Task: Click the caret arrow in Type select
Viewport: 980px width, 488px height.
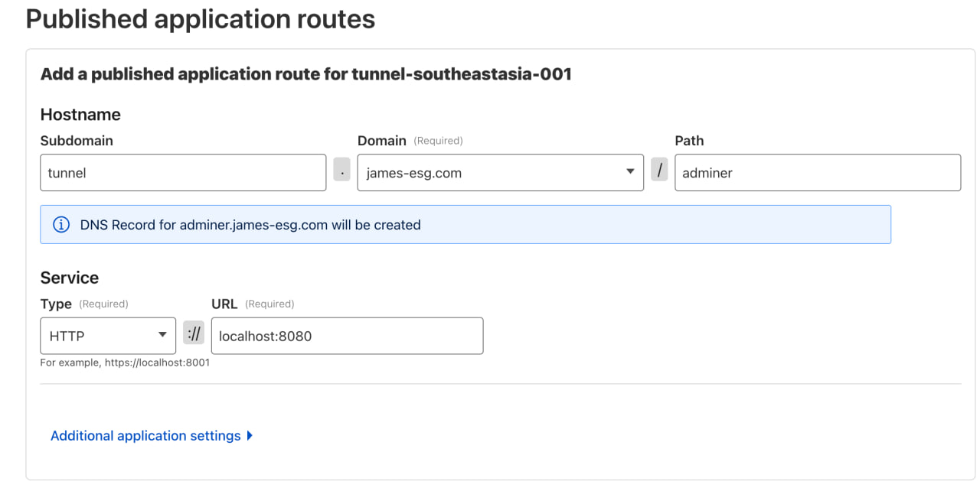Action: [x=162, y=335]
